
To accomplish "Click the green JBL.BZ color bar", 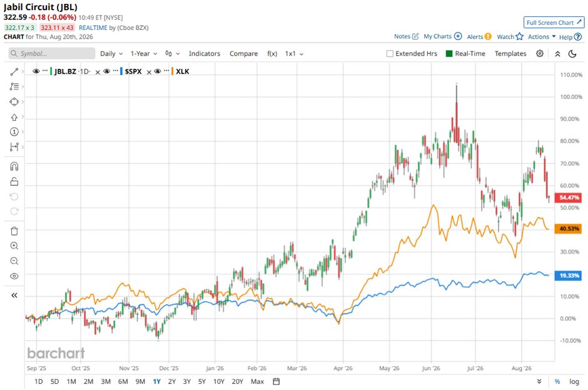I will click(51, 71).
